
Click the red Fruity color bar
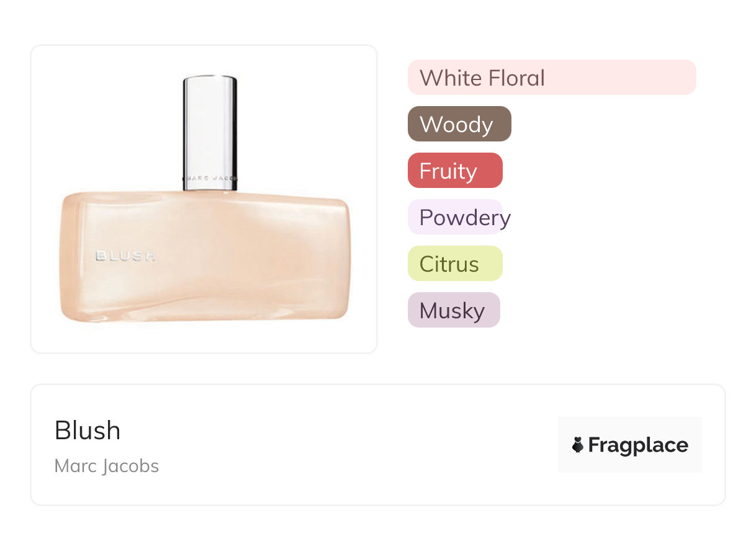tap(455, 171)
